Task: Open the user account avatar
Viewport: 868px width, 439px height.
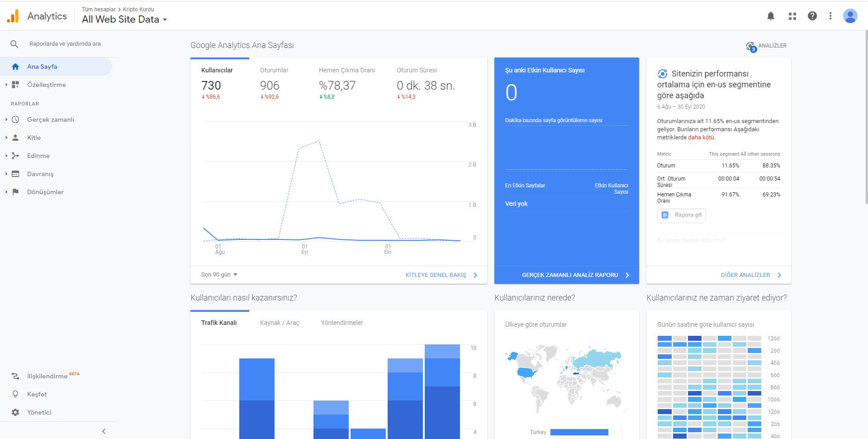Action: coord(850,16)
